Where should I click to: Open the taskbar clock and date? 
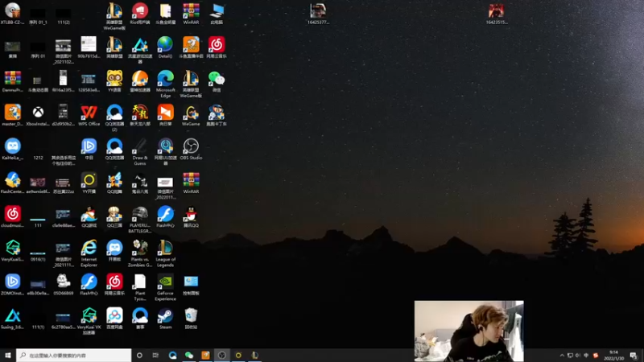pyautogui.click(x=613, y=355)
